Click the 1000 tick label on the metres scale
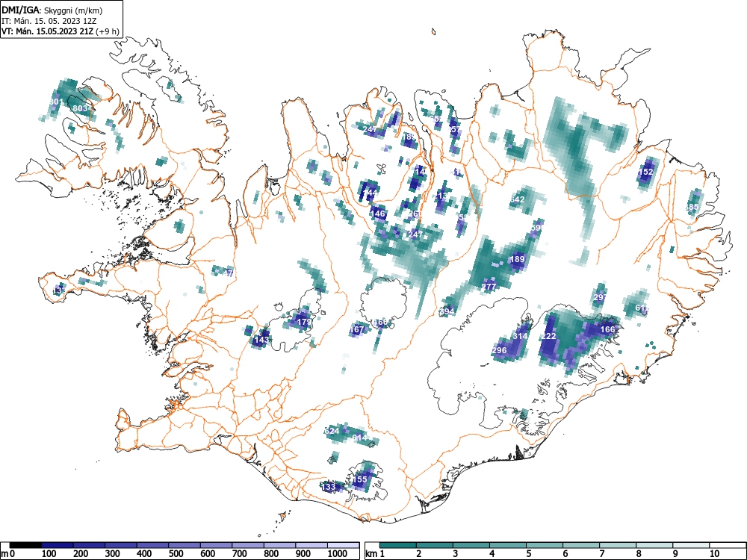 coord(338,554)
